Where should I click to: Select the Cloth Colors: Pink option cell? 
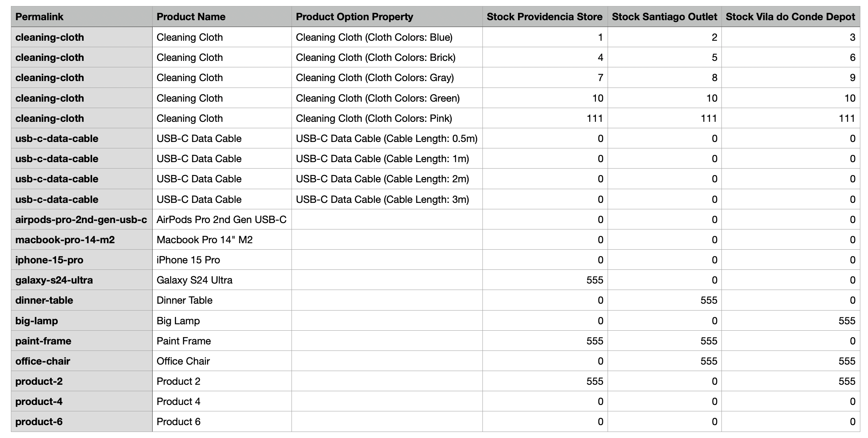(387, 118)
